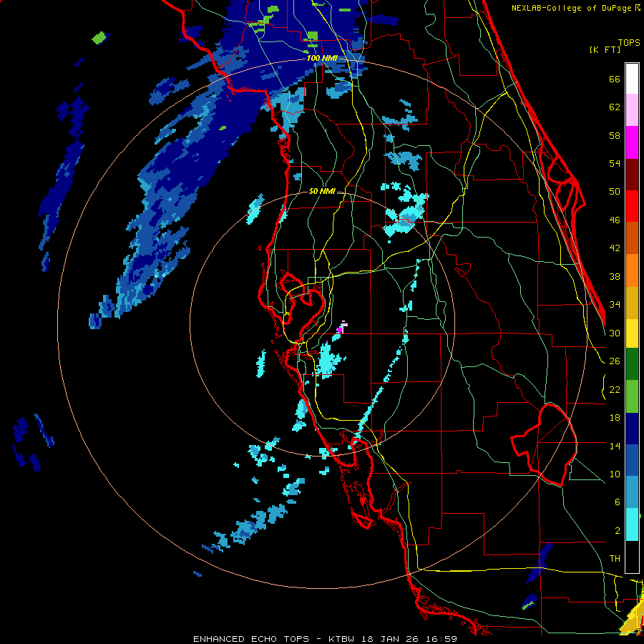Pick the light blue legend swatch near 6
The width and height of the screenshot is (644, 644).
point(632,492)
